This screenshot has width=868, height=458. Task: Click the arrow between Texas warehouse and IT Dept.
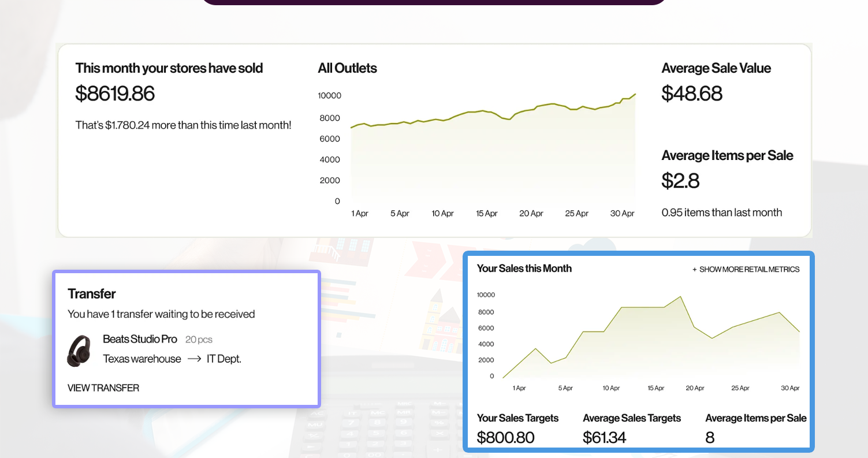(193, 359)
